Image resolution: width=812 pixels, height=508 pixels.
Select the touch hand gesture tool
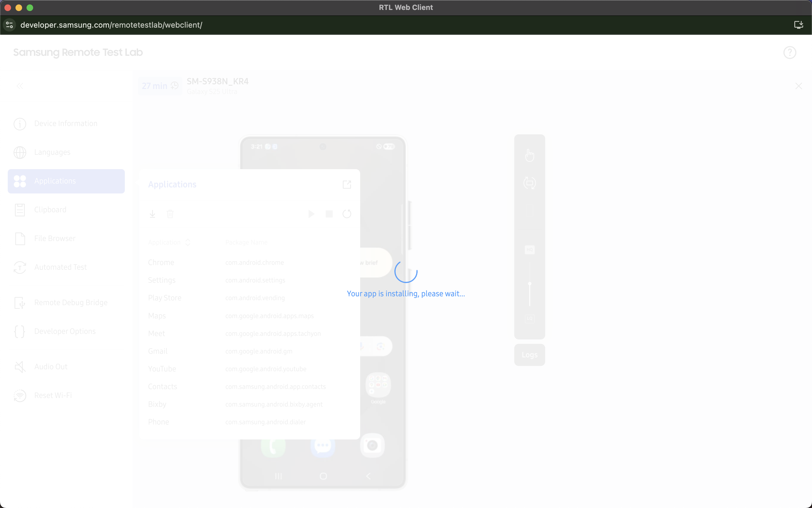529,155
